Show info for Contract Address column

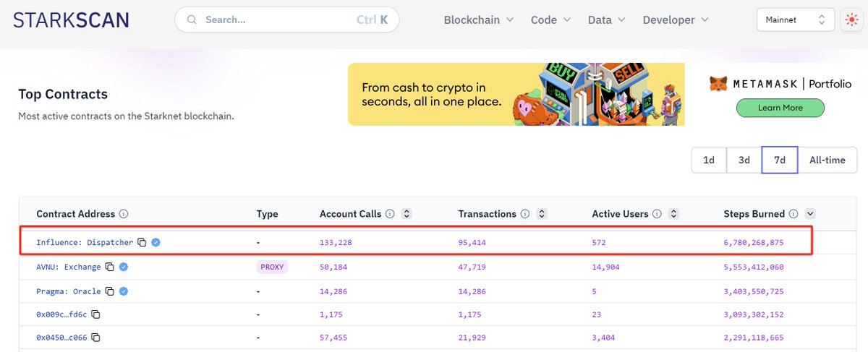point(124,214)
